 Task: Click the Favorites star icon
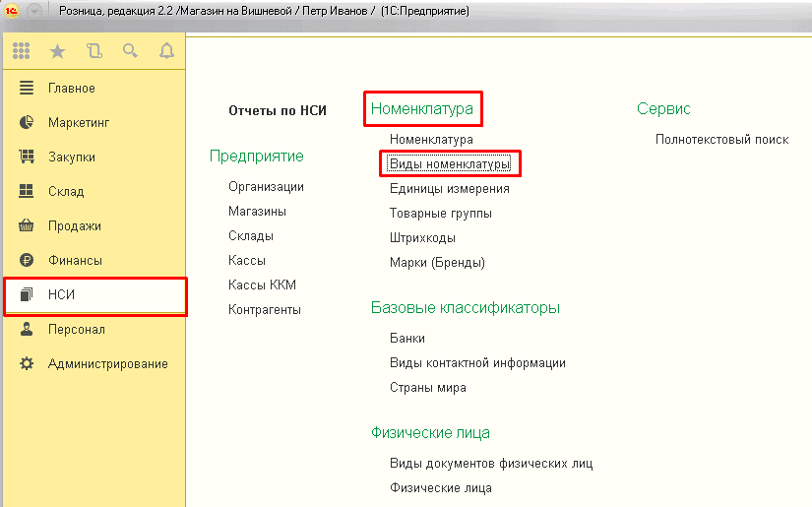58,51
